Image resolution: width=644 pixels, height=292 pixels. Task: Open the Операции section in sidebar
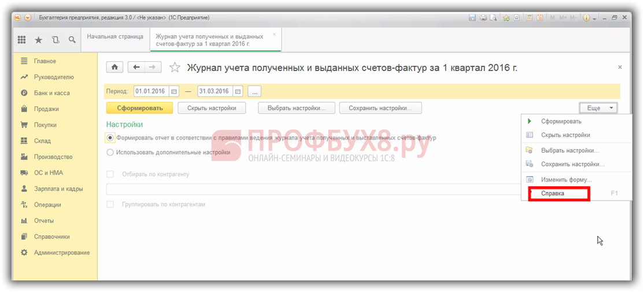point(54,205)
